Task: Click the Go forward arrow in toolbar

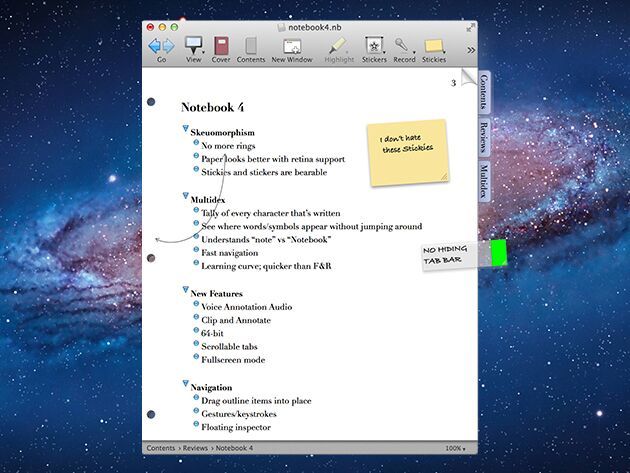Action: (x=168, y=46)
